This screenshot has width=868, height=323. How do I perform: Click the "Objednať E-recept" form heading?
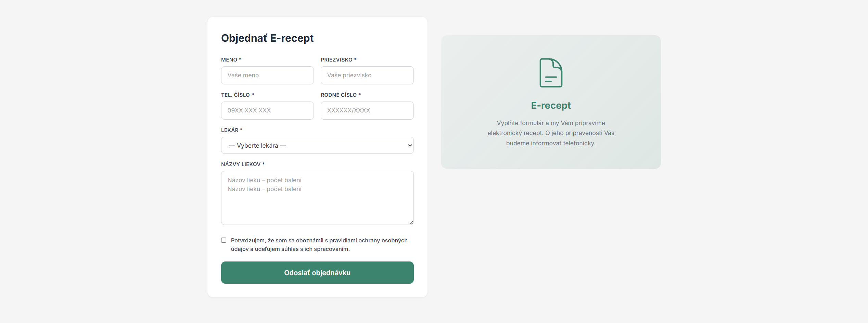(267, 38)
